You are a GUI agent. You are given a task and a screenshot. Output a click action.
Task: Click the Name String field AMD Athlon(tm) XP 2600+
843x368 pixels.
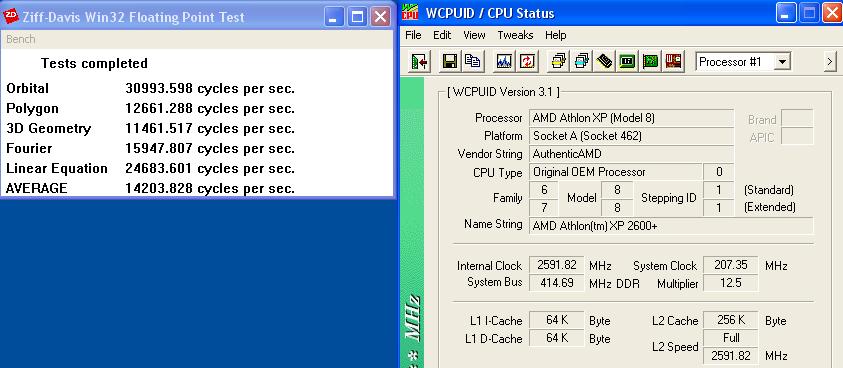coord(671,226)
